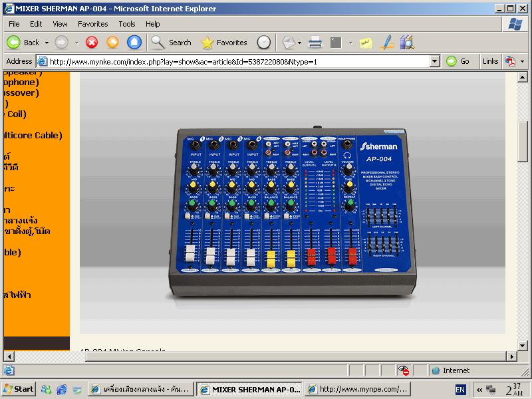
Task: Click the vertical scrollbar down arrow
Action: click(523, 346)
